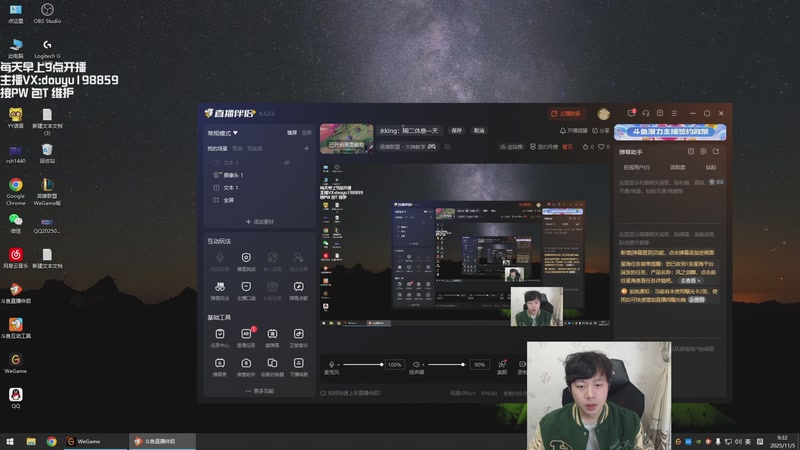Open Google Chrome from the taskbar

click(52, 441)
